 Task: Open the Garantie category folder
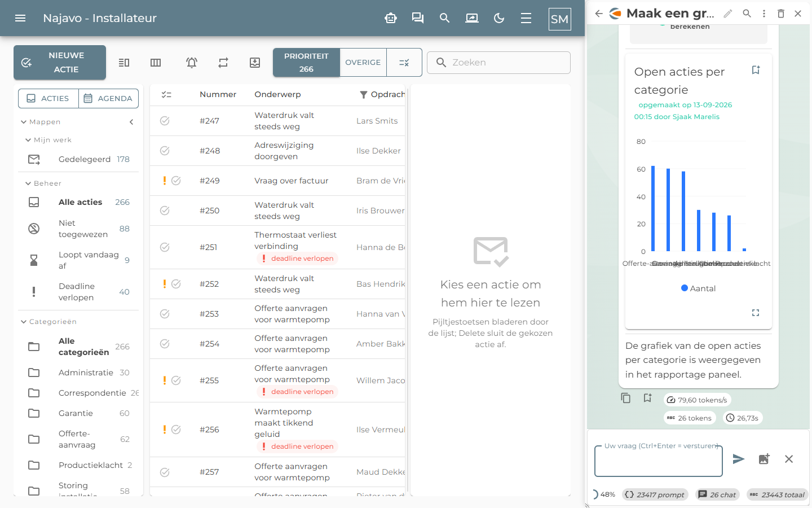coord(78,413)
